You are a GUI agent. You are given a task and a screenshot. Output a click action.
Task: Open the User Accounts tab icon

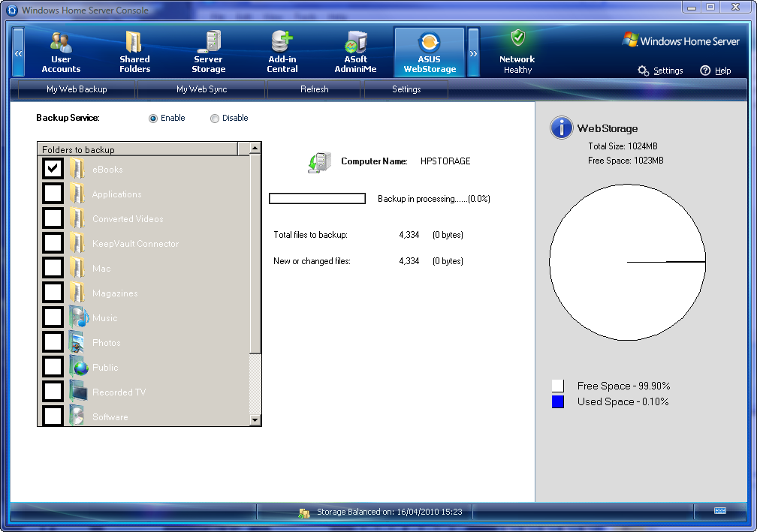point(61,42)
